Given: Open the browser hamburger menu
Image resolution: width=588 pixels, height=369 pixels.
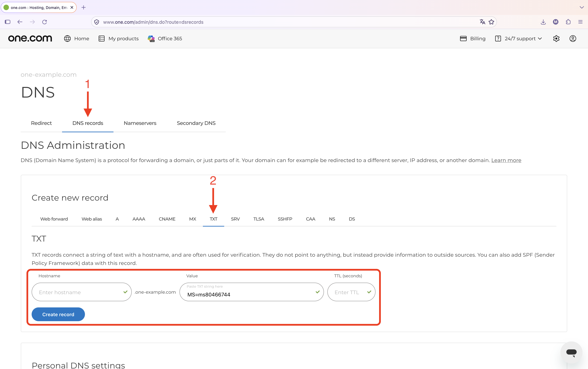Looking at the screenshot, I should [580, 22].
